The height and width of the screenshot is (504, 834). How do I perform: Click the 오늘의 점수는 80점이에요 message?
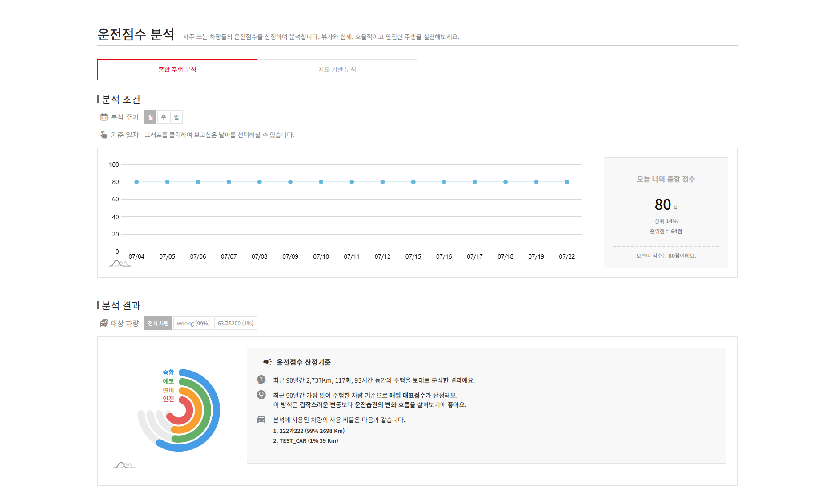(x=666, y=256)
